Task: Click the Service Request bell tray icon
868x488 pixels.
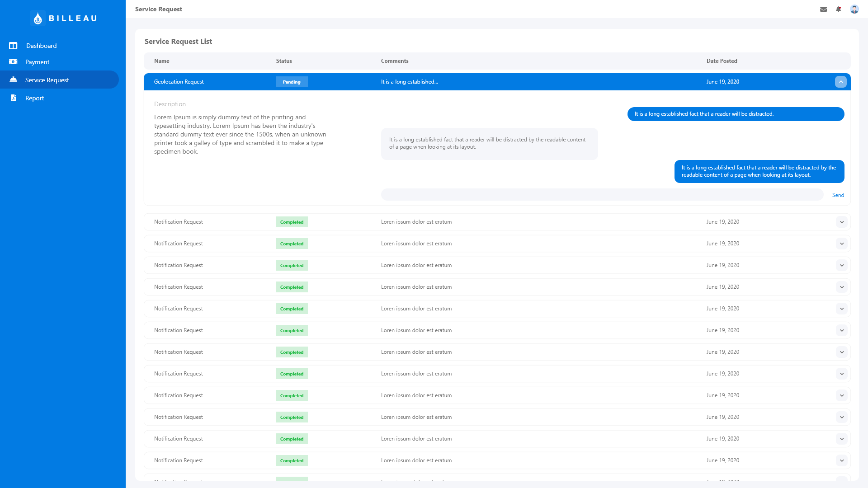Action: pyautogui.click(x=13, y=80)
